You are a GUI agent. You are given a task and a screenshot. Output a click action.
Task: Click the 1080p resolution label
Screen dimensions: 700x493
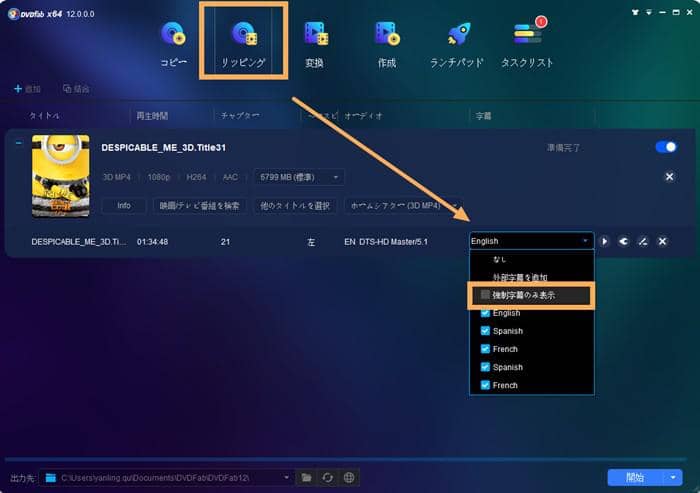(x=159, y=177)
